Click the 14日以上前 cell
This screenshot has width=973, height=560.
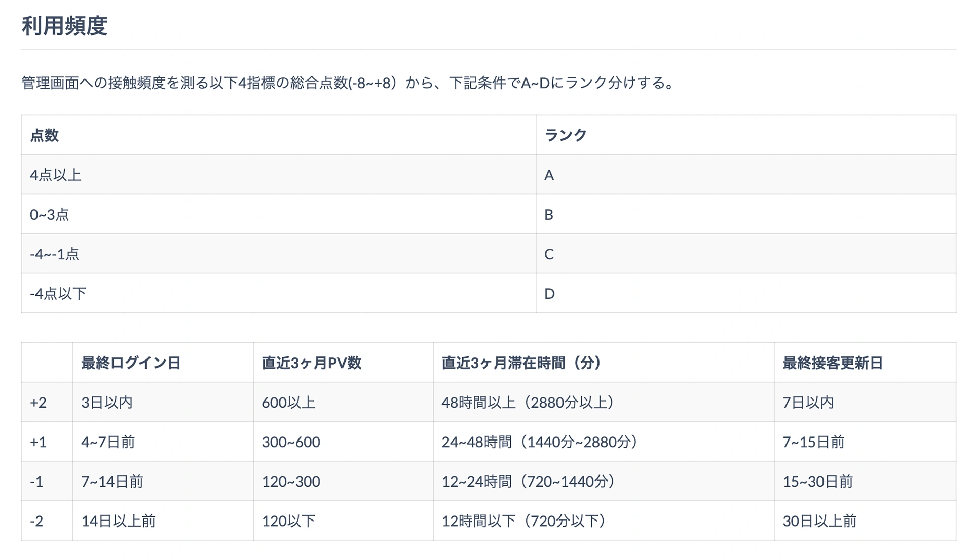coord(163,521)
